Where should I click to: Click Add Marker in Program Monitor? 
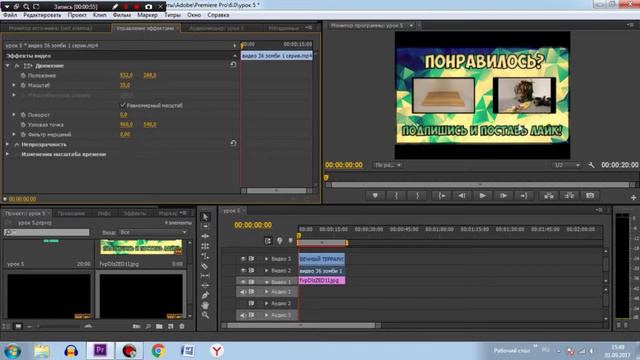click(375, 196)
